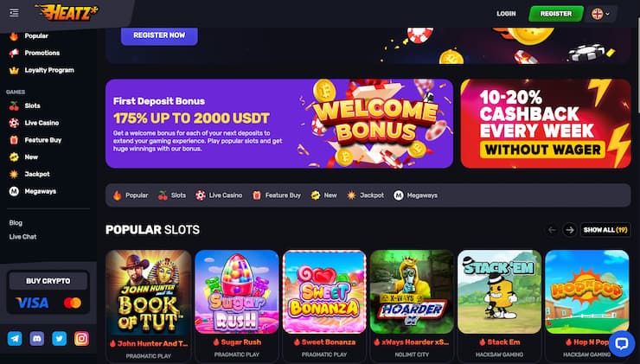640x364 pixels.
Task: Click the Buy Crypto button
Action: (48, 281)
